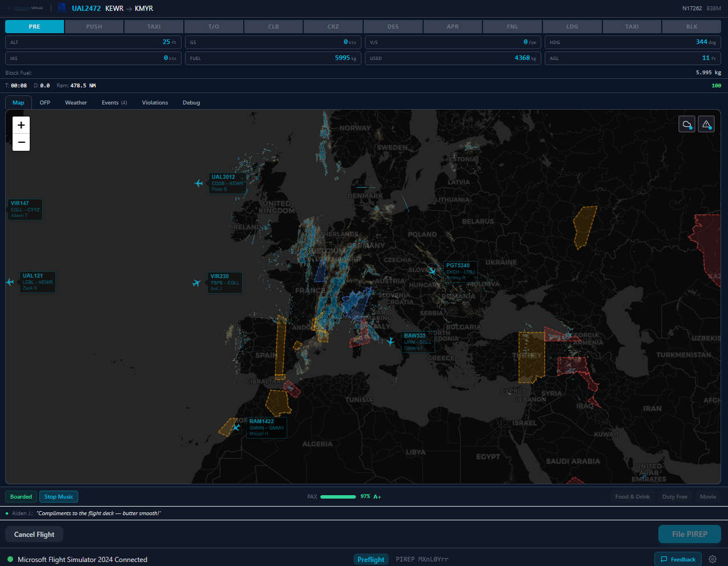Select the APR flight phase
This screenshot has width=728, height=566.
coord(453,26)
